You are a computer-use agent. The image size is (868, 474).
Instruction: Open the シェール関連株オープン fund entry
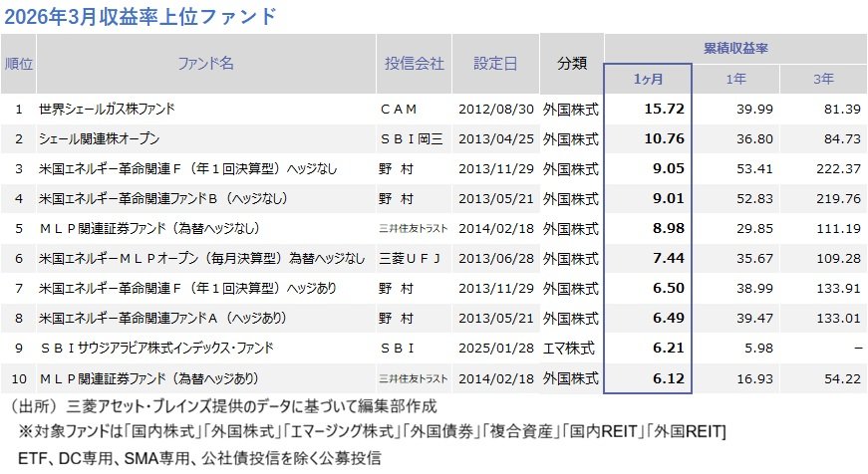pos(99,139)
